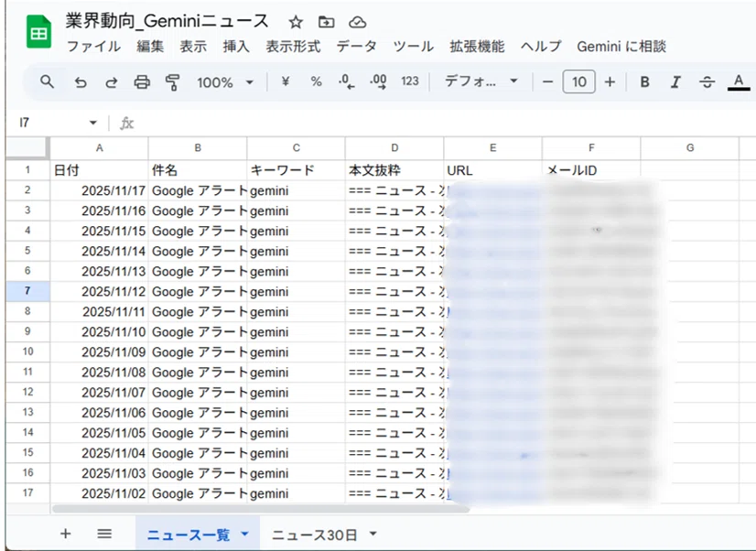Click the print icon
Image resolution: width=756 pixels, height=551 pixels.
click(142, 82)
